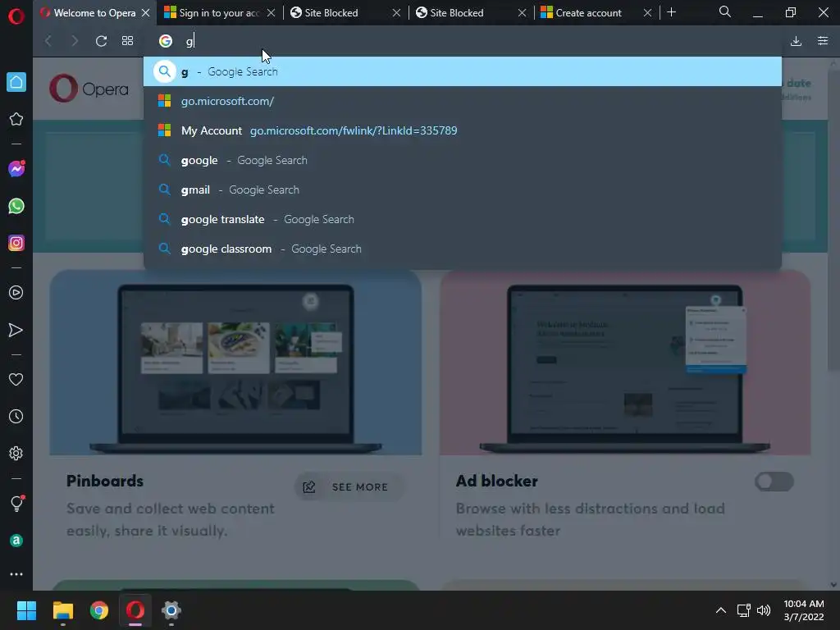Open the clock showing 10:04 AM
This screenshot has height=630, width=840.
(x=804, y=610)
